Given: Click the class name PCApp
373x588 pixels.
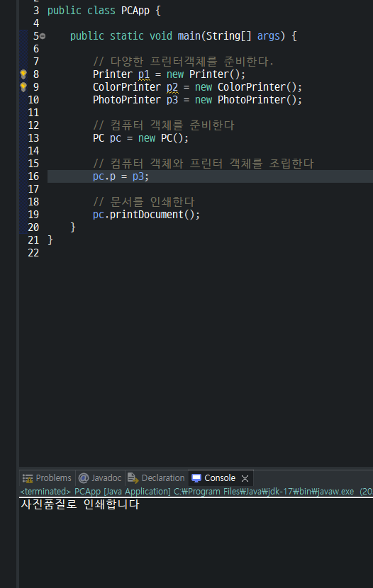Looking at the screenshot, I should click(x=135, y=11).
